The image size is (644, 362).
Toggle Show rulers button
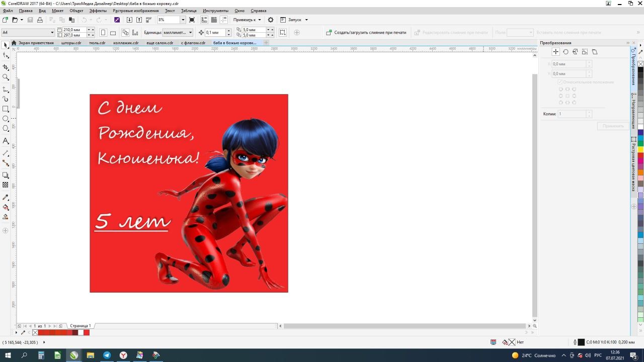click(x=204, y=20)
